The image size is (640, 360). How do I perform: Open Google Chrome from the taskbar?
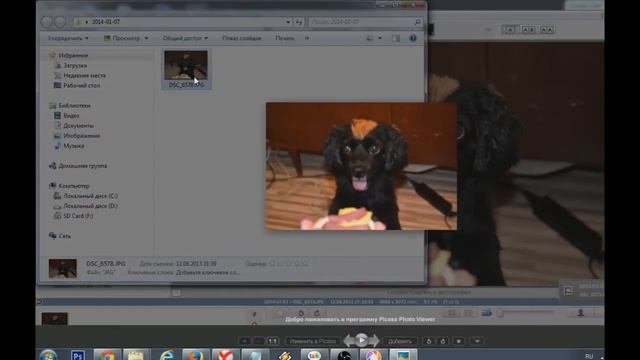107,355
